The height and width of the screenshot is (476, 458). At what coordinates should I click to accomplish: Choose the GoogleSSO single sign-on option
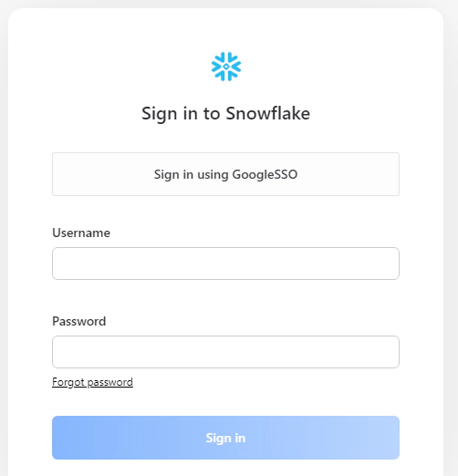[x=225, y=174]
